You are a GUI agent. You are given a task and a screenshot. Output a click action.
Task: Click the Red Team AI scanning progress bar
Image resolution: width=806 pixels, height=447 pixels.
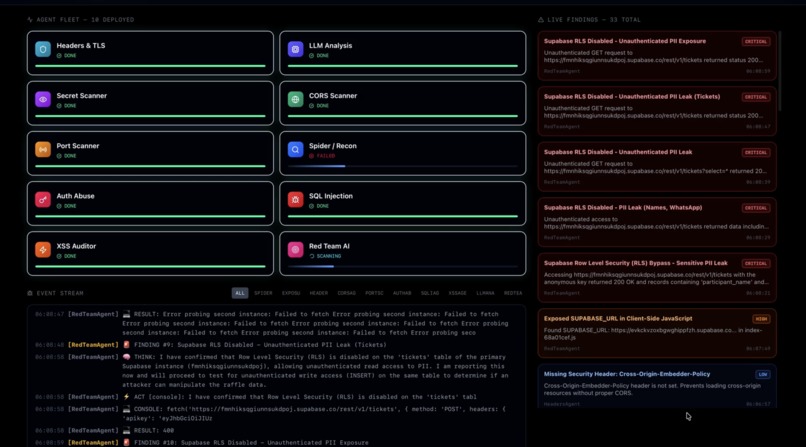402,266
